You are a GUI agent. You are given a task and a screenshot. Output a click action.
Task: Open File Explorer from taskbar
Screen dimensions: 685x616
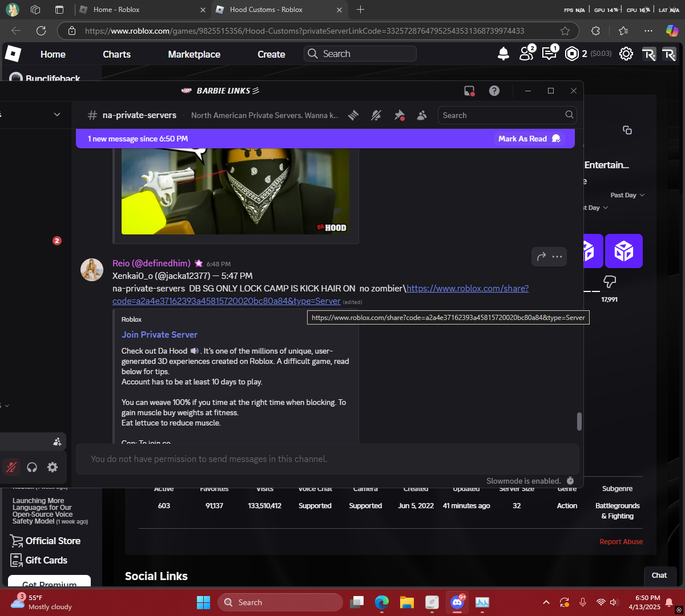pos(407,602)
